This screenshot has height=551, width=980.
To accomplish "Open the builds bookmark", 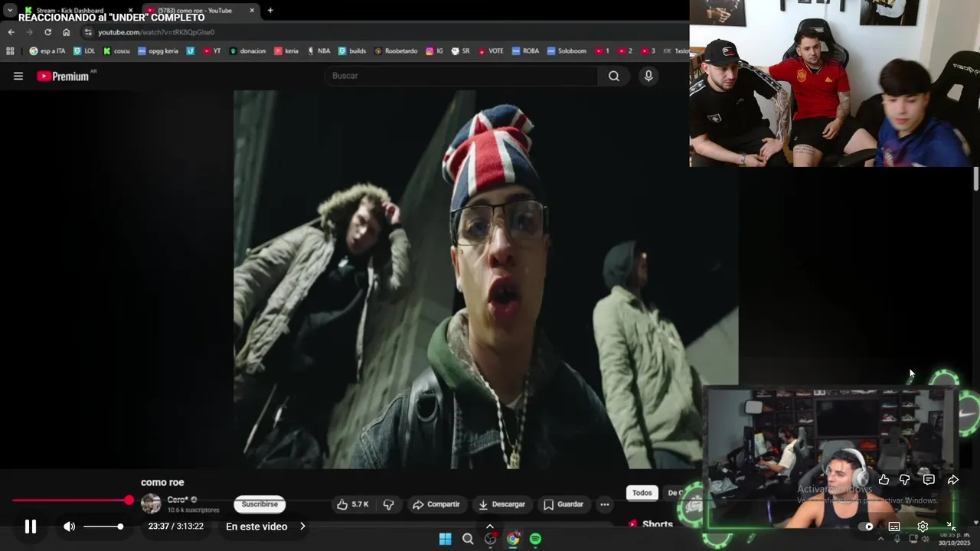I will tap(352, 51).
